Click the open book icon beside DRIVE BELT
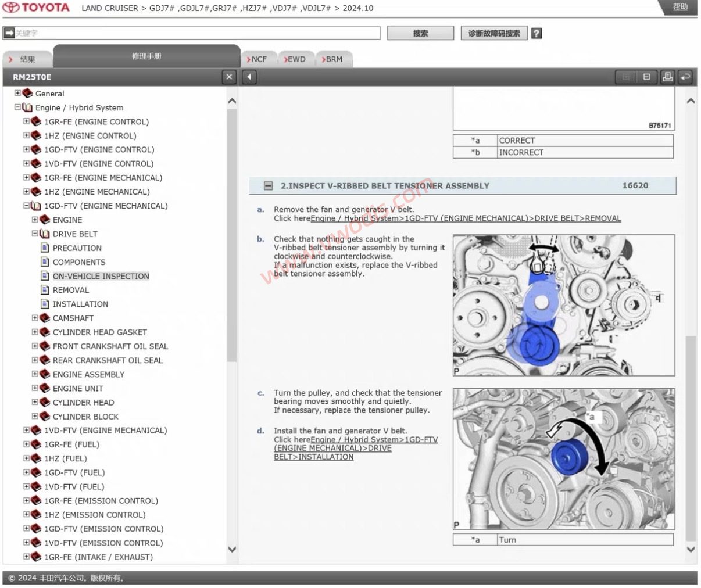This screenshot has height=588, width=701. [45, 234]
